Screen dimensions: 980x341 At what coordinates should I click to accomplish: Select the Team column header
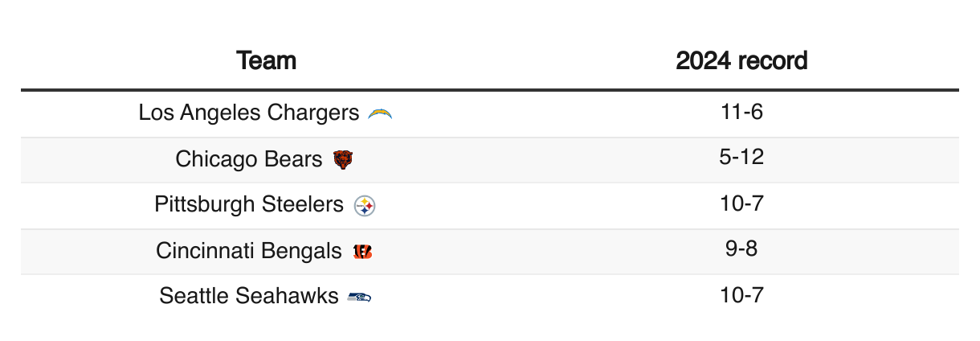pos(267,60)
